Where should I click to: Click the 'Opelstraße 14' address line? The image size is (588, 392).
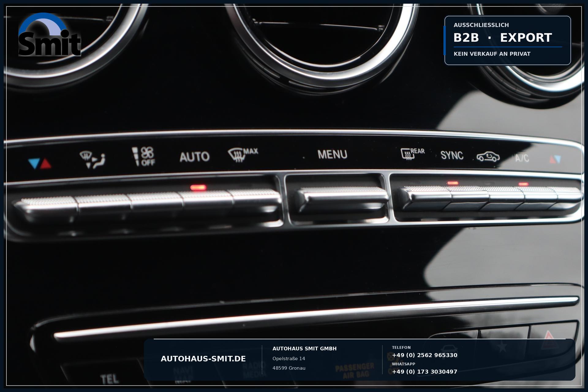(289, 359)
